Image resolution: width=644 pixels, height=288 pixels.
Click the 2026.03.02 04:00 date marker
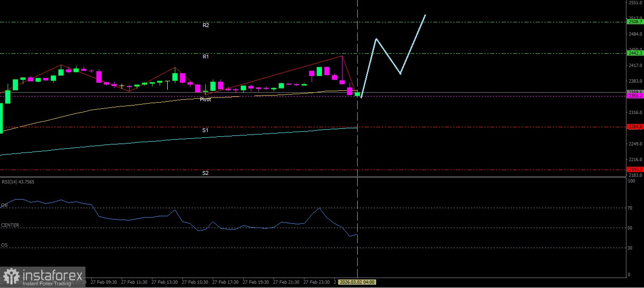click(x=360, y=282)
